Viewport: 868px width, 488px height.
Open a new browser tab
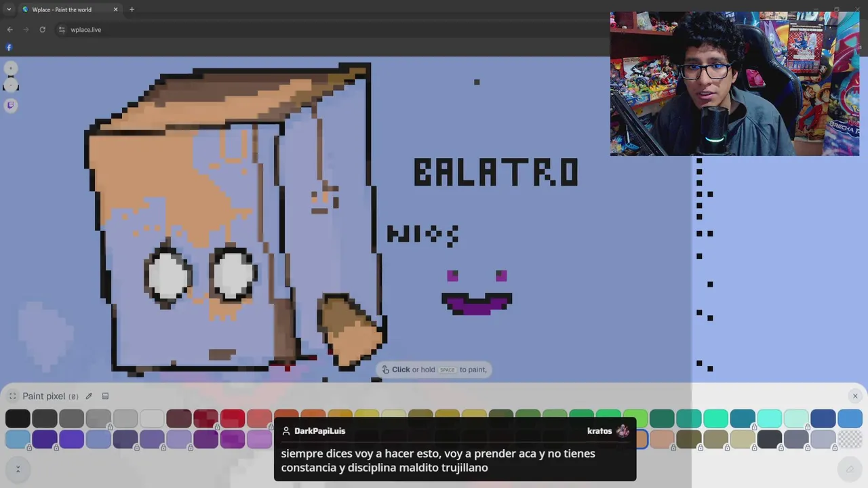(132, 9)
